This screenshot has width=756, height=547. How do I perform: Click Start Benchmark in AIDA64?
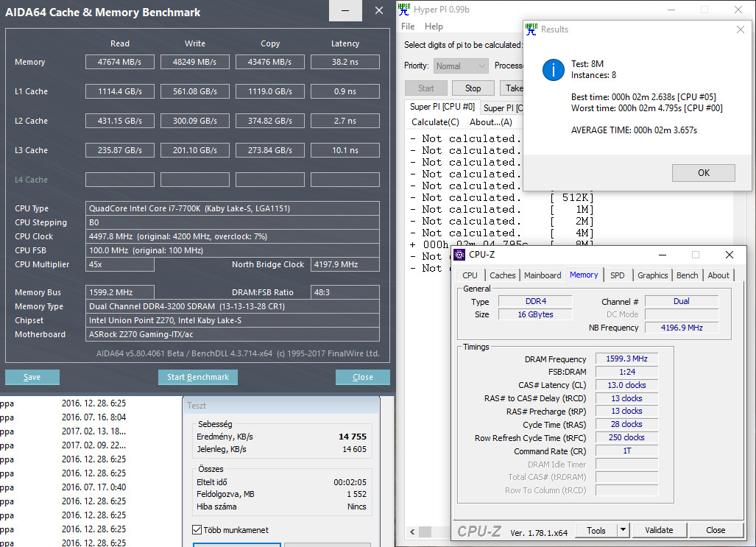198,377
